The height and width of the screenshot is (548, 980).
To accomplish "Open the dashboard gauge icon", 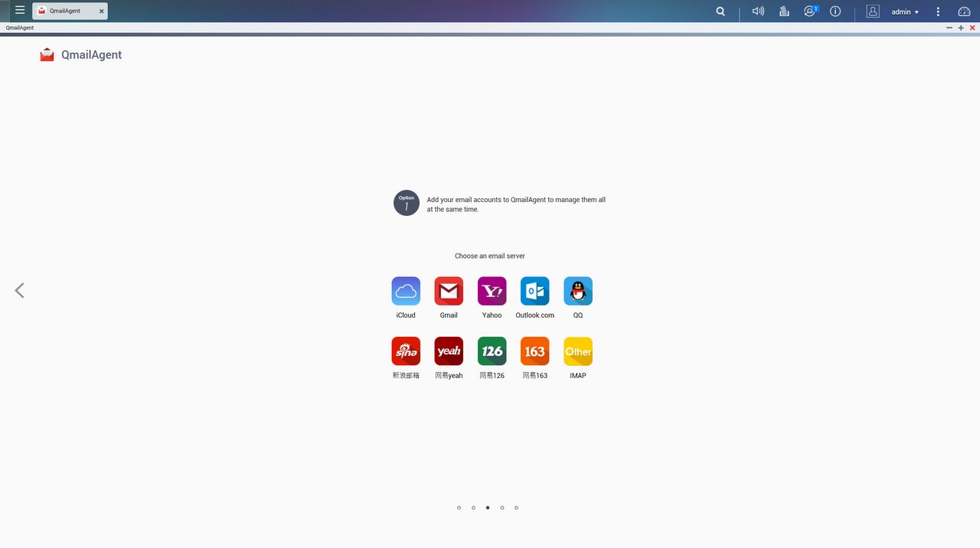I will pos(964,11).
